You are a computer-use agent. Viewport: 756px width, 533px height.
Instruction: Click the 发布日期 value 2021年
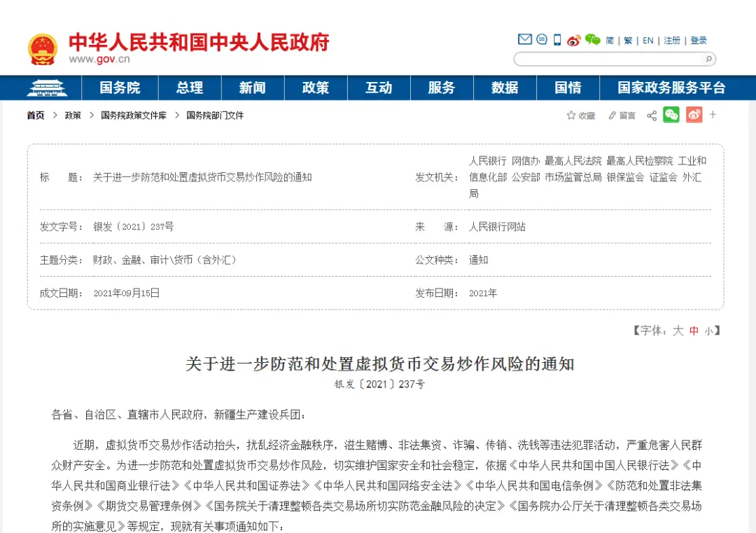(x=482, y=293)
